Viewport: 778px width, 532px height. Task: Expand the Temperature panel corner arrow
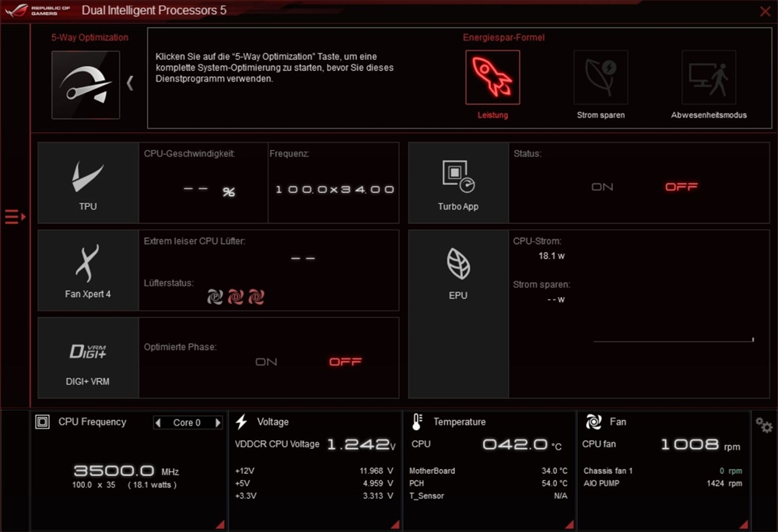click(x=569, y=524)
